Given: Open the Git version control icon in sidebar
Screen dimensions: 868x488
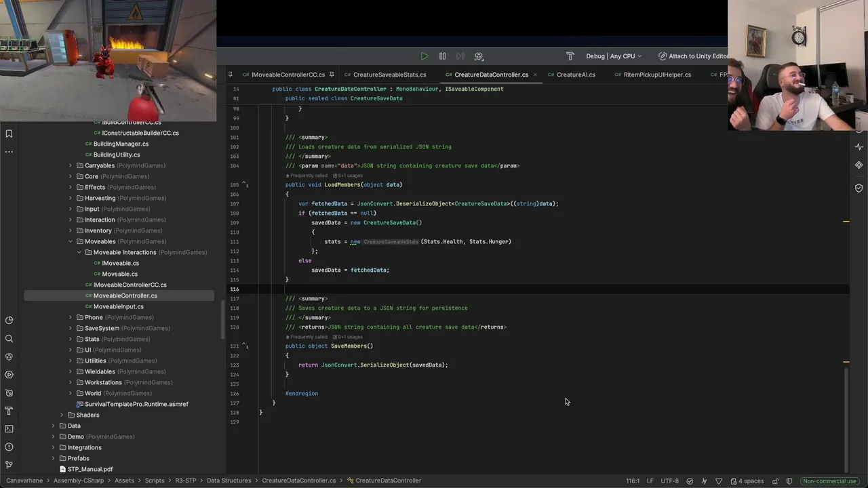Looking at the screenshot, I should (x=9, y=465).
